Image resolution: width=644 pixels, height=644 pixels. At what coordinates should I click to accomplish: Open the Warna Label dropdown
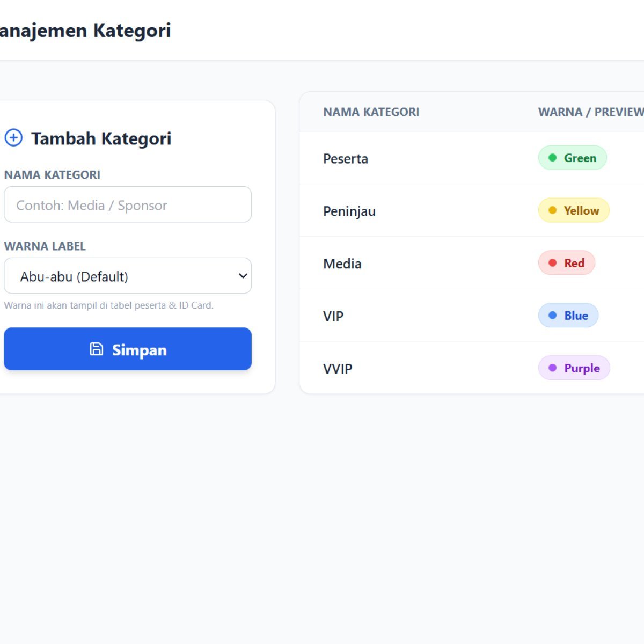[127, 276]
